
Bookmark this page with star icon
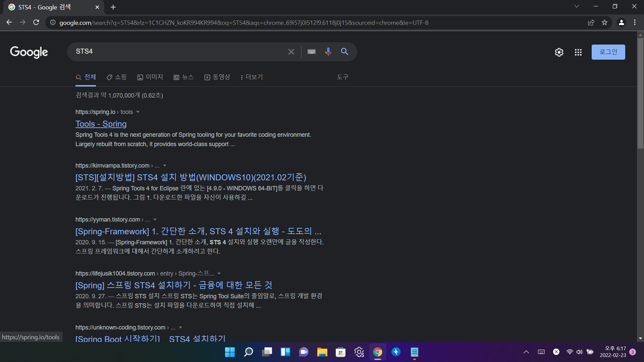point(604,22)
